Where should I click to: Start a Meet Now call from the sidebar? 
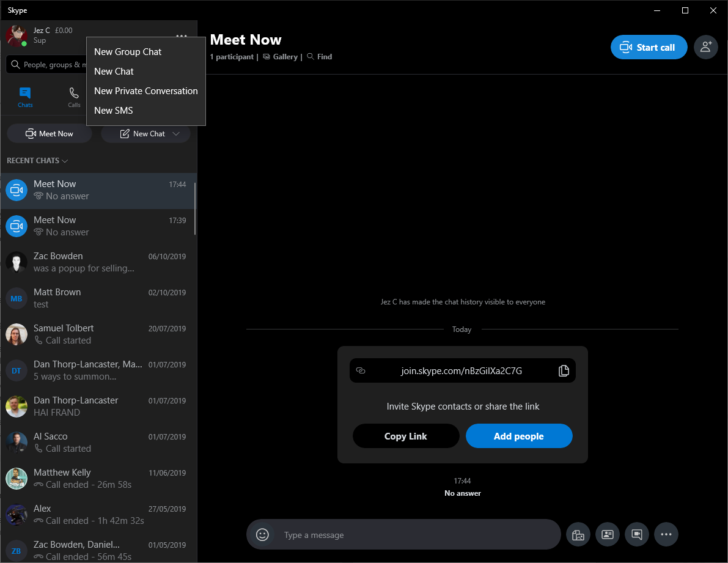[49, 133]
